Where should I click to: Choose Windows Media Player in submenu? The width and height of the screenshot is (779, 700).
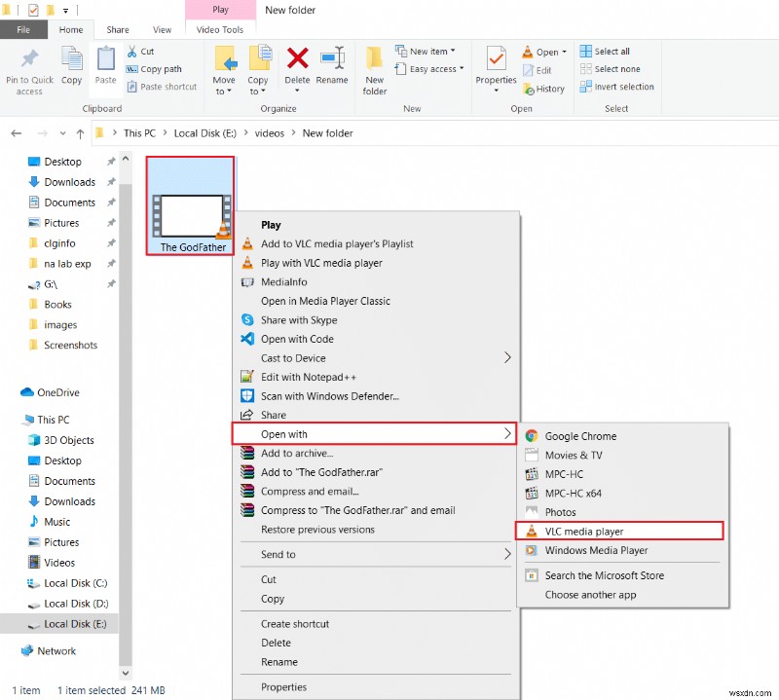[x=622, y=550]
